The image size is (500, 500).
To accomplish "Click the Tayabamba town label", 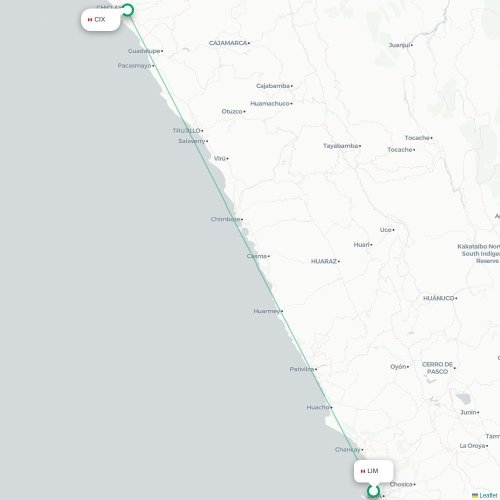I will 341,146.
